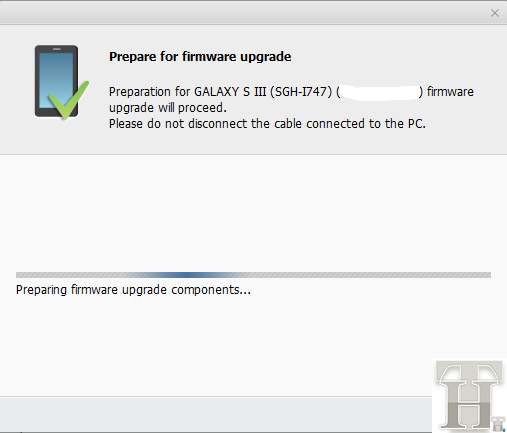Click the GALAXY S III (SGH-I747) model text
507x433 pixels.
[x=263, y=92]
